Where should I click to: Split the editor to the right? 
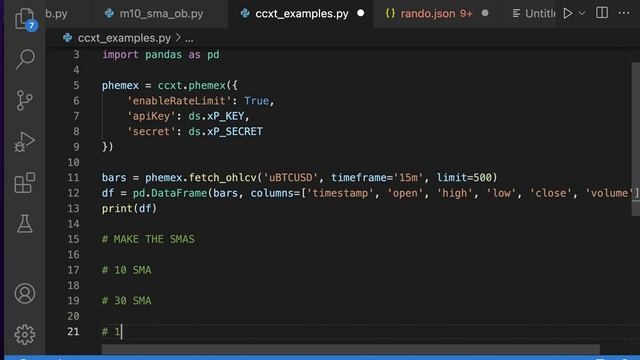[x=602, y=13]
